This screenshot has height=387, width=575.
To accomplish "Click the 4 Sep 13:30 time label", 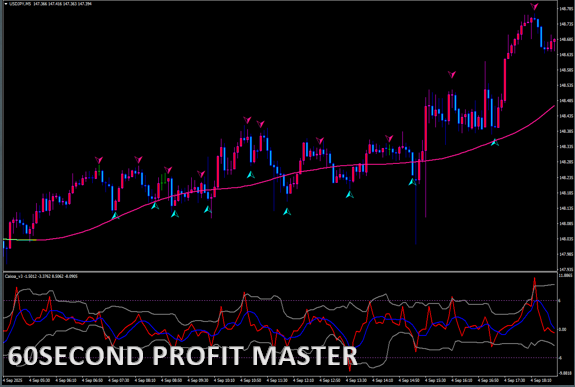I will coord(356,381).
